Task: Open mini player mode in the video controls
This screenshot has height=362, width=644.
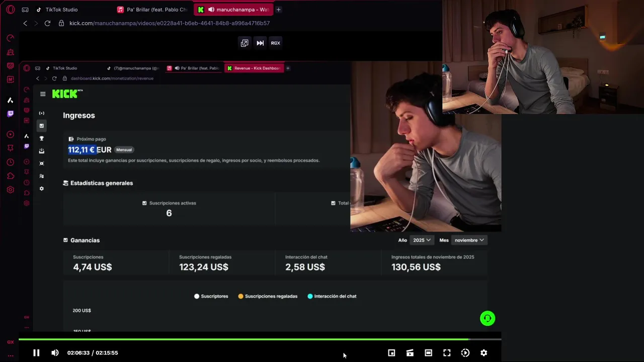Action: (x=391, y=353)
